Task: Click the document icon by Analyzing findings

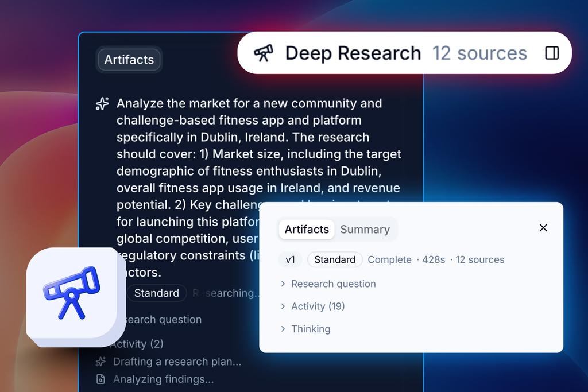Action: (100, 379)
